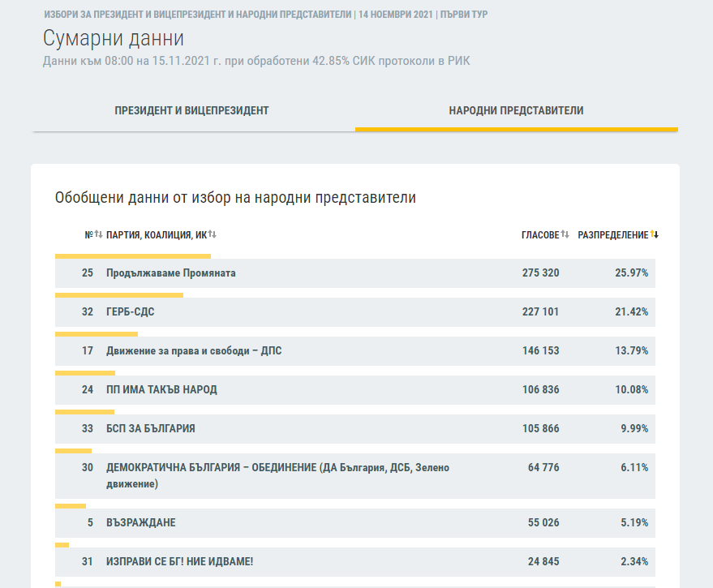Select the НАРОДНИ ПРЕДСТАВИТЕЛИ tab
Viewport: 713px width, 588px height.
516,110
